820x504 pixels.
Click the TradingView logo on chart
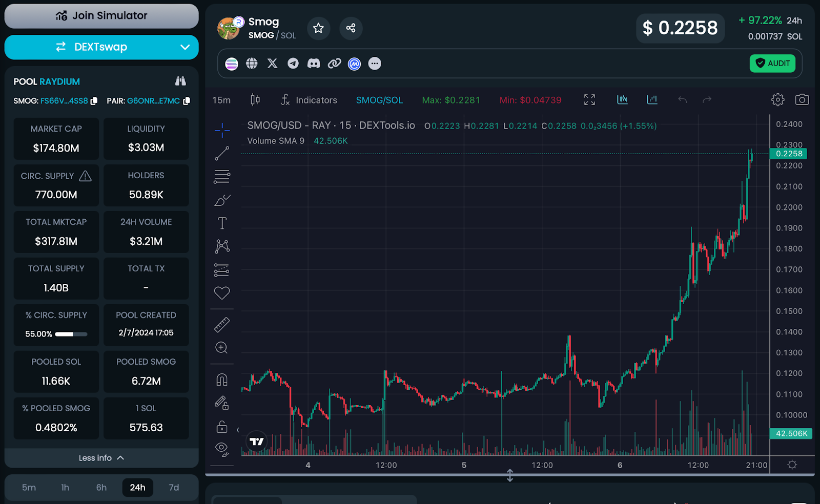pos(256,441)
